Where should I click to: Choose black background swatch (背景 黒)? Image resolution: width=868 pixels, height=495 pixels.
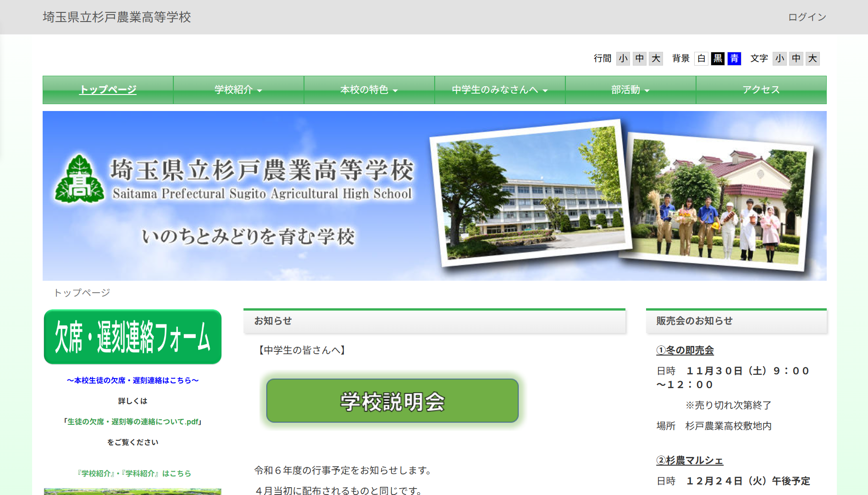(718, 59)
